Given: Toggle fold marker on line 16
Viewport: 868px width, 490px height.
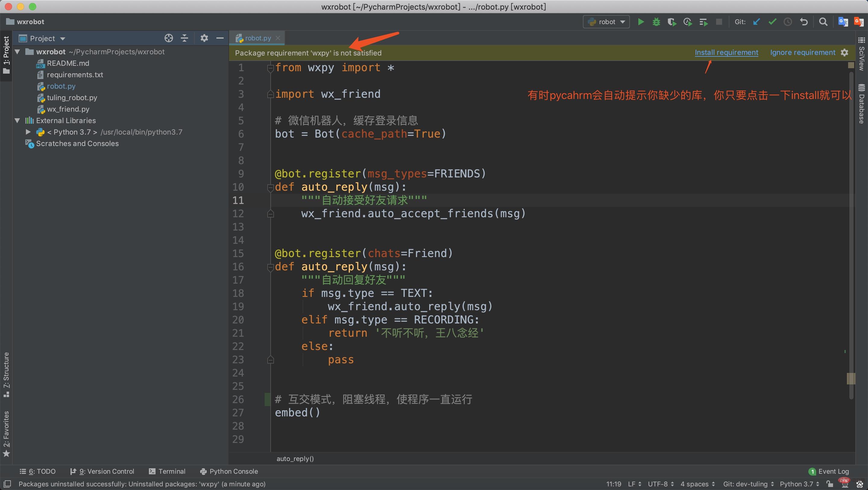Looking at the screenshot, I should 270,267.
